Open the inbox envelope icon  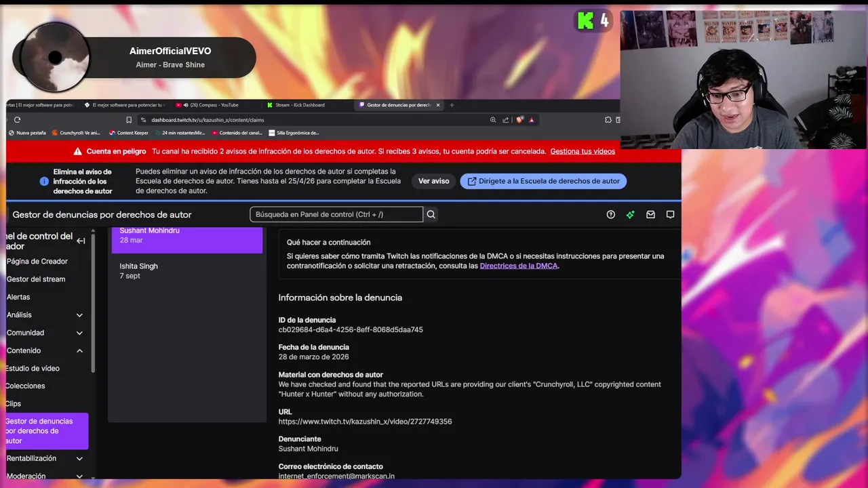(x=650, y=214)
